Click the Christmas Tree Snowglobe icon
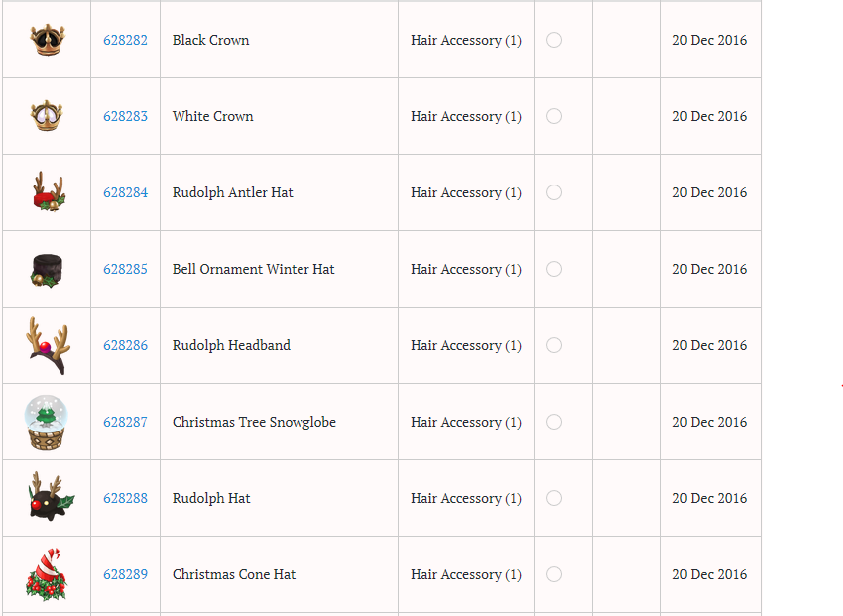 coord(47,422)
